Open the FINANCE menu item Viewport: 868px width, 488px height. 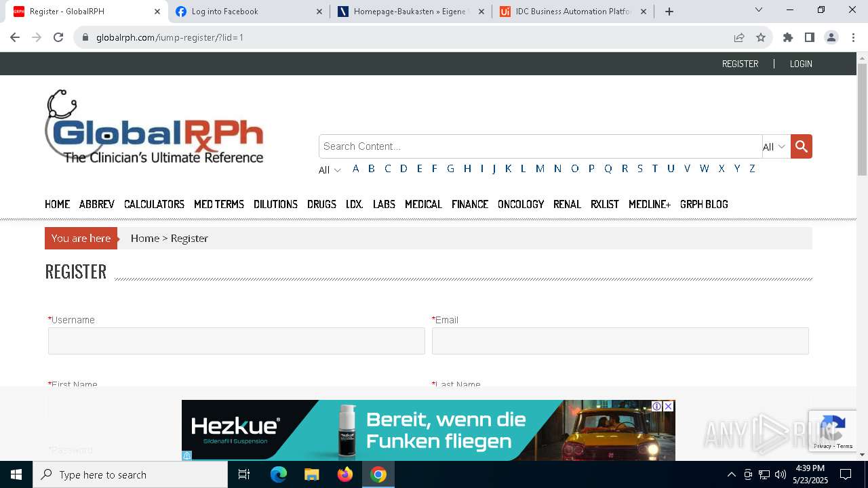coord(470,204)
